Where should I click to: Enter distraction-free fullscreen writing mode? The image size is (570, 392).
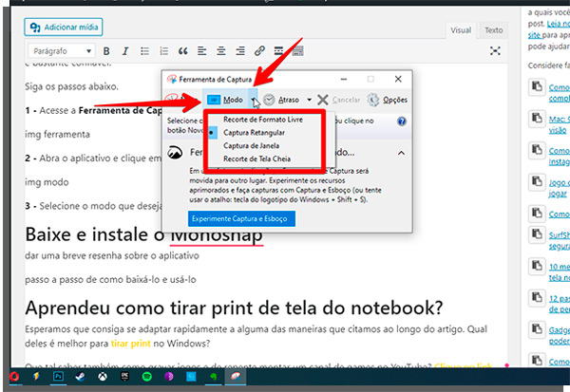pyautogui.click(x=495, y=50)
